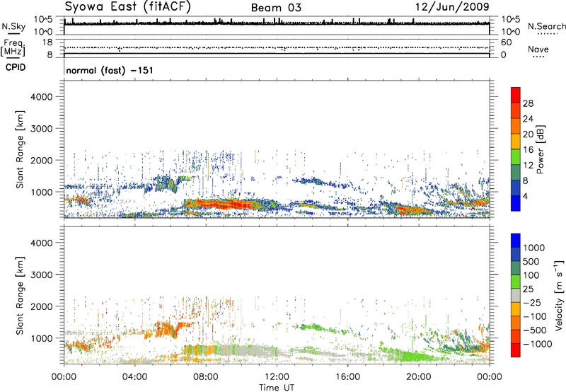
Task: Pick the blue 4–8 dB Power swatch
Action: click(x=516, y=188)
